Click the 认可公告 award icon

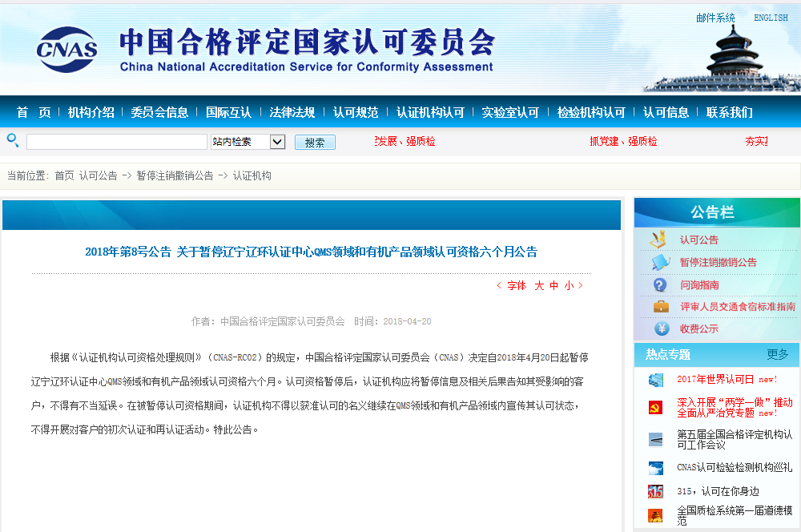[658, 240]
